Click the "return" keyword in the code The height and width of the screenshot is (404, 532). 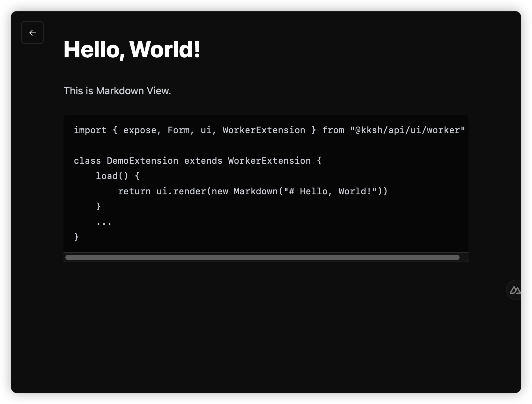(x=134, y=191)
